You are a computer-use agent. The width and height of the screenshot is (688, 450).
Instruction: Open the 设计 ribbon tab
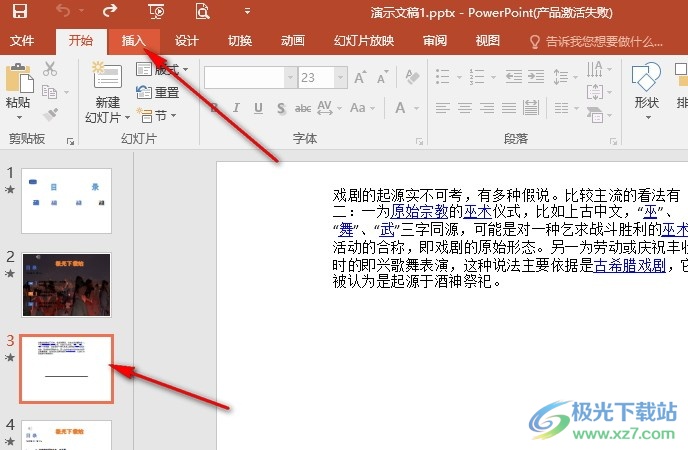186,41
